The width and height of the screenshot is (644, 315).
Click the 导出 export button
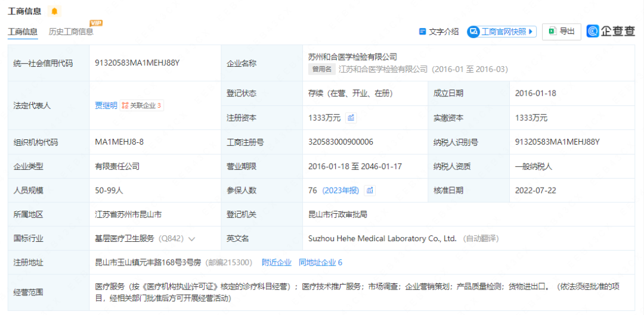pyautogui.click(x=562, y=32)
